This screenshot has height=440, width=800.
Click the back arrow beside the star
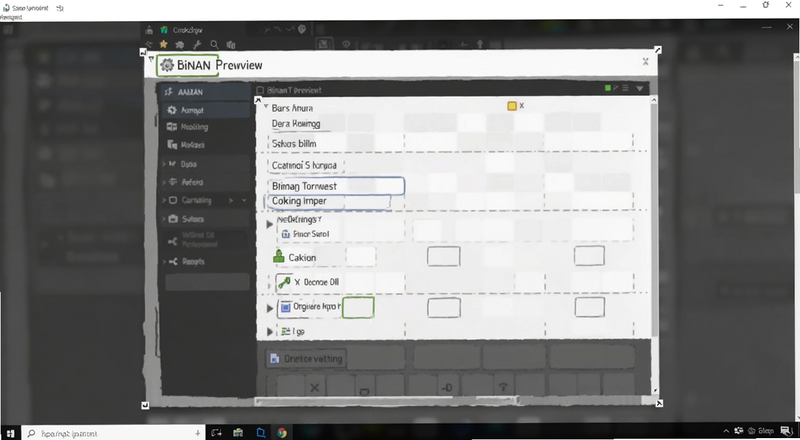[x=148, y=45]
